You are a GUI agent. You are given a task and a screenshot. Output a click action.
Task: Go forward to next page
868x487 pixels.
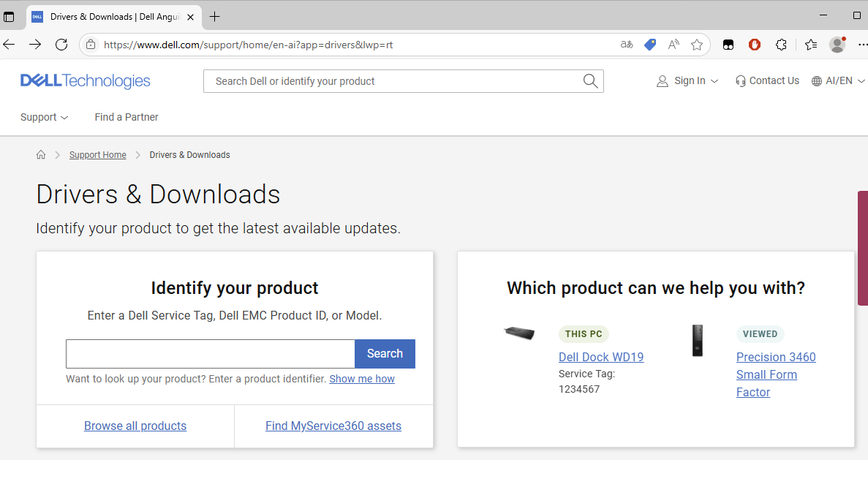[35, 45]
